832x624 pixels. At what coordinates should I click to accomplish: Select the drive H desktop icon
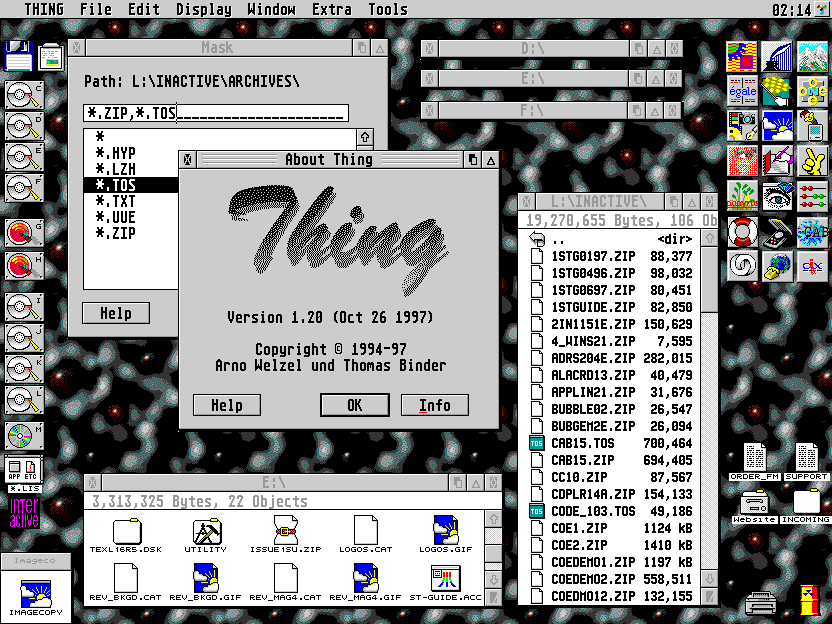click(24, 265)
